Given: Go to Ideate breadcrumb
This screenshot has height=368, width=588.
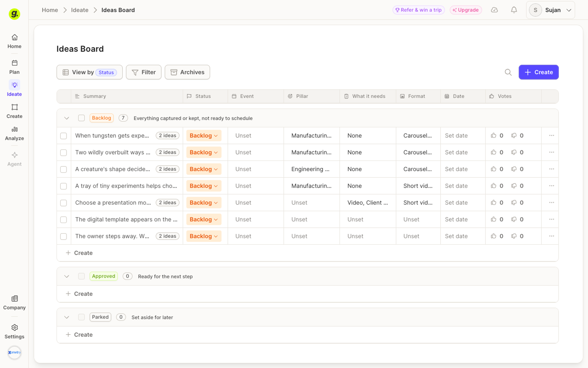Looking at the screenshot, I should (80, 10).
